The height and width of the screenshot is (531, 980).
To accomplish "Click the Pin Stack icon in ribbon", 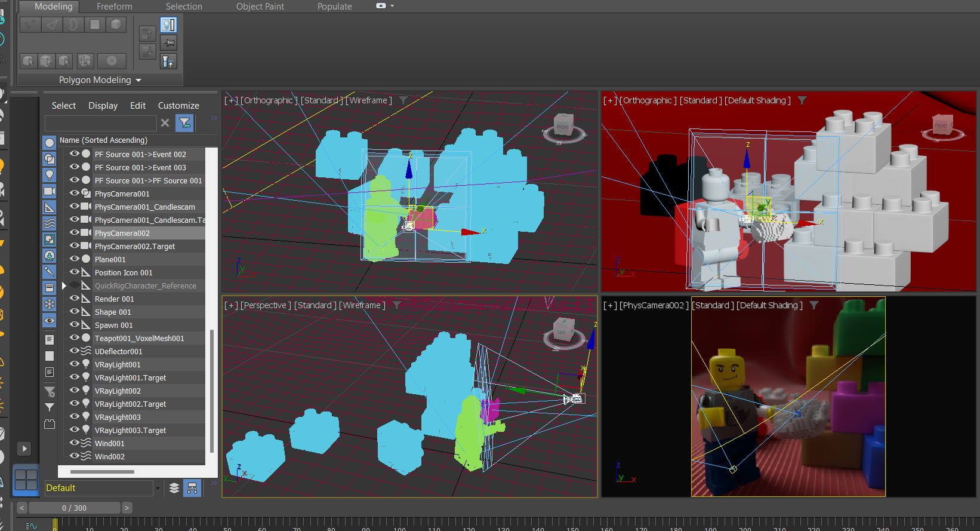I will (x=169, y=42).
